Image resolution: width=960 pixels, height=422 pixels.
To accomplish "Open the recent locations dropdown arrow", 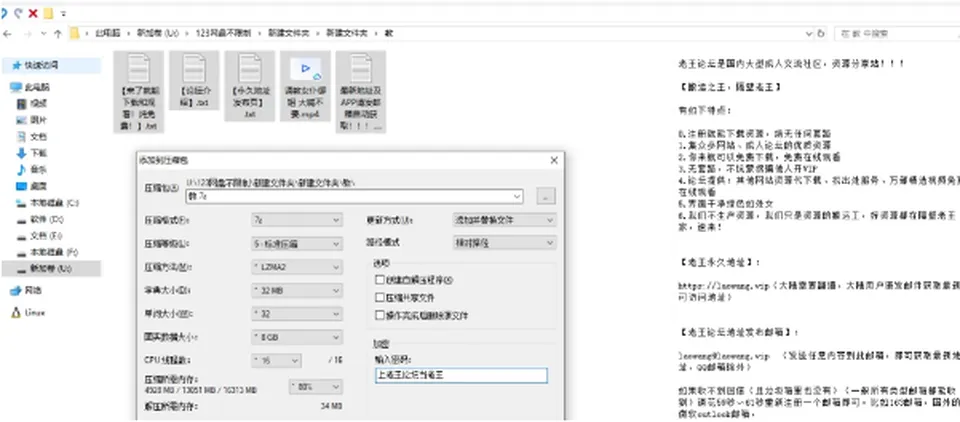I will tap(43, 34).
